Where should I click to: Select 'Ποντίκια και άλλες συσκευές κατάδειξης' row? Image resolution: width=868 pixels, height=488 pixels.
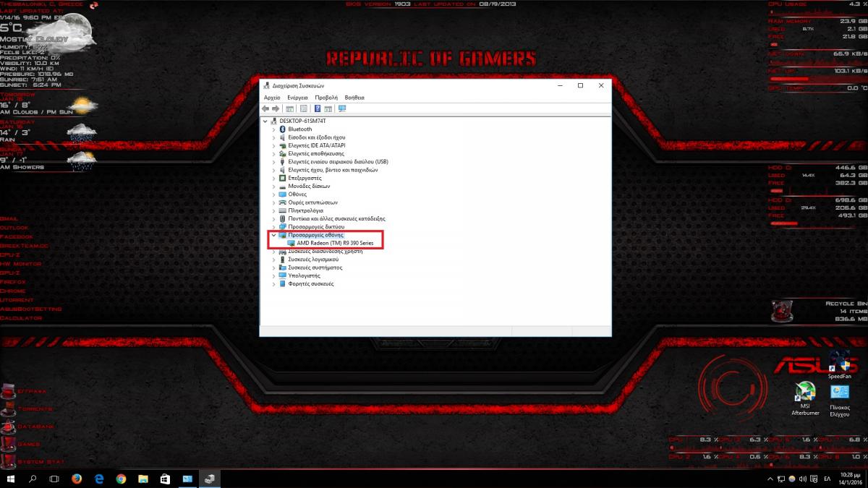336,218
